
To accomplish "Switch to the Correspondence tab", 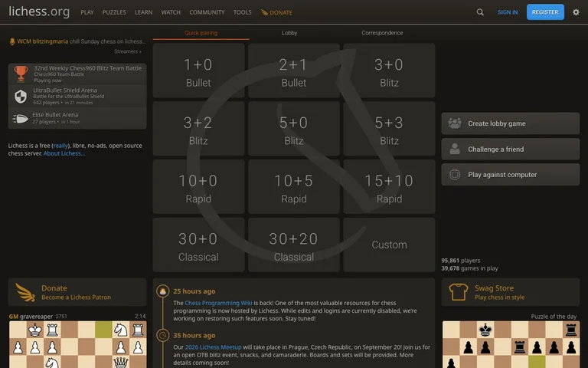I will [x=382, y=33].
